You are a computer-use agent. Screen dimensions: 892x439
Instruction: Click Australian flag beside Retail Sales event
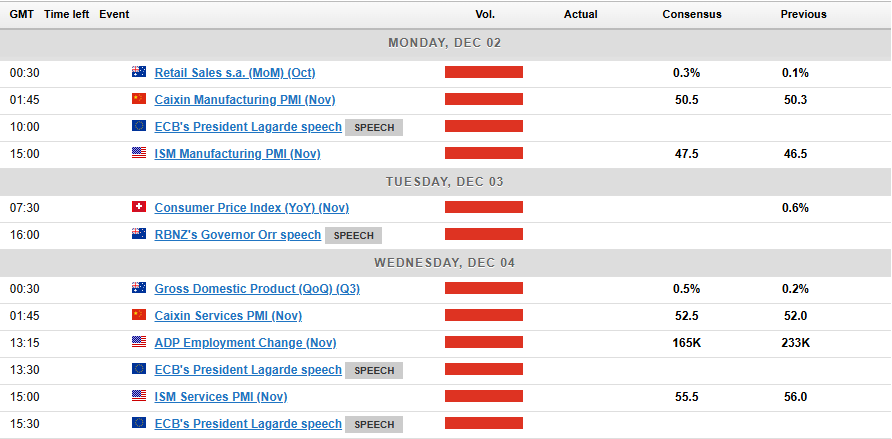tap(138, 73)
